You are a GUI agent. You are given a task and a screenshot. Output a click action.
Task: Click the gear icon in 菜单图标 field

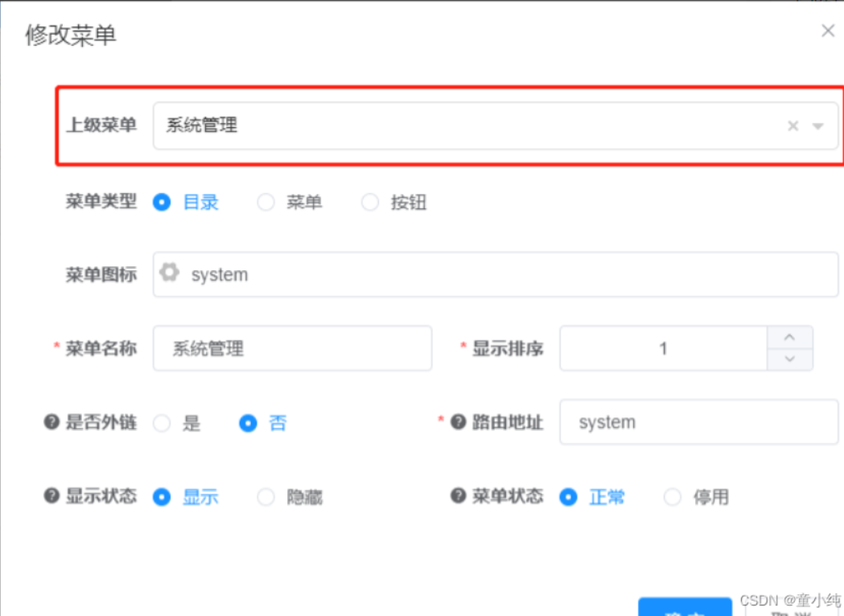[x=170, y=273]
